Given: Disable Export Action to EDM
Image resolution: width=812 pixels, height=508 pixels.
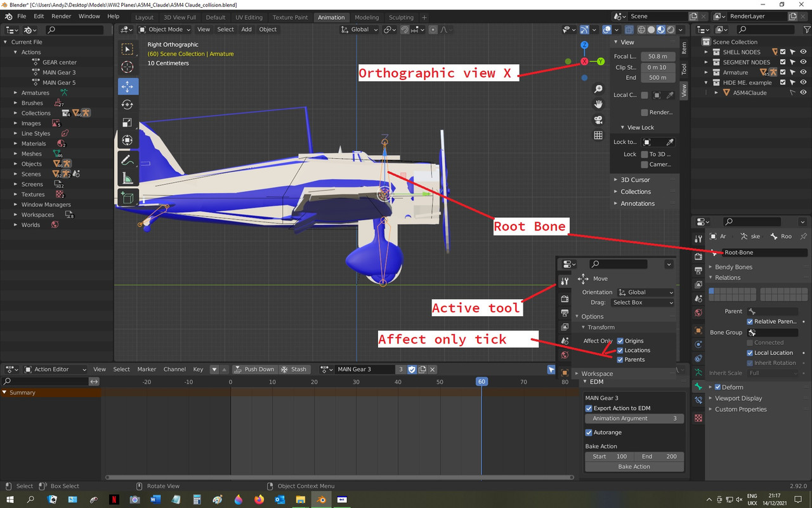Looking at the screenshot, I should (589, 408).
